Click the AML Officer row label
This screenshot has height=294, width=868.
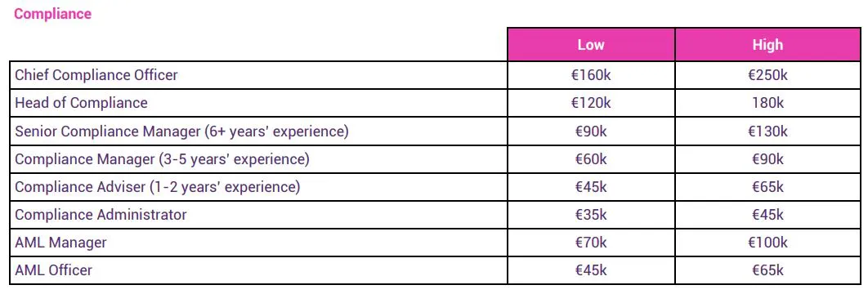pos(54,270)
